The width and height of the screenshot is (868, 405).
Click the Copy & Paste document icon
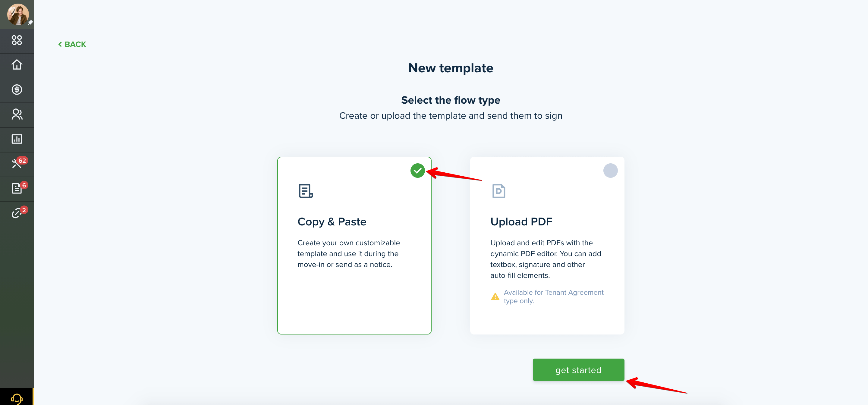(x=306, y=191)
